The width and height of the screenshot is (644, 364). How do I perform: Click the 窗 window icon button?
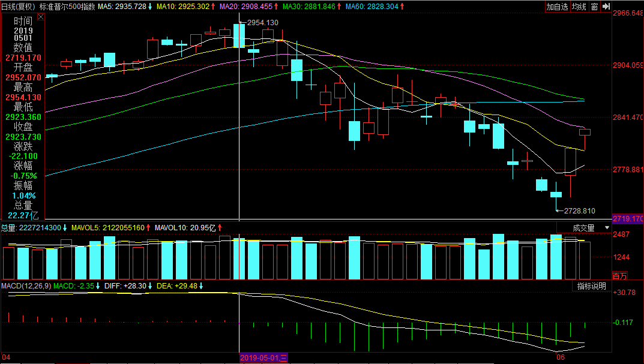point(594,7)
